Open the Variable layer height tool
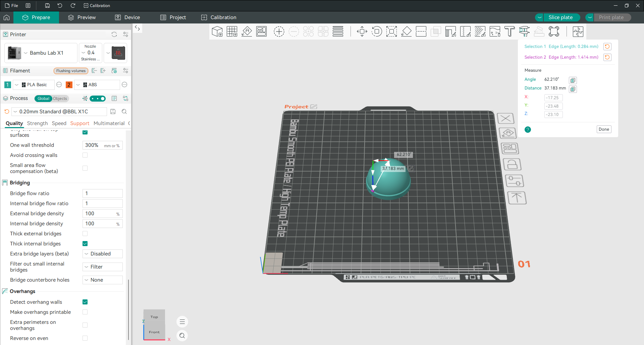This screenshot has width=644, height=345. point(338,32)
